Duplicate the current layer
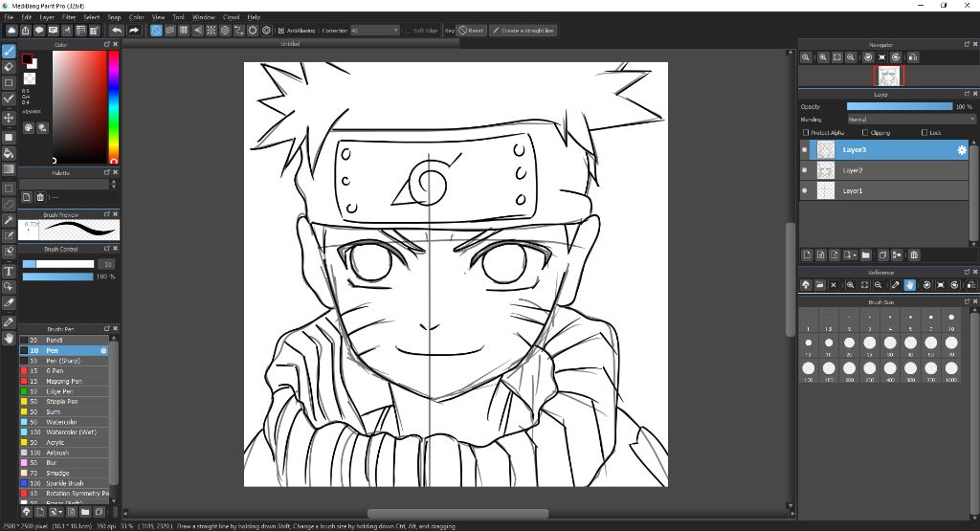980x531 pixels. [882, 254]
